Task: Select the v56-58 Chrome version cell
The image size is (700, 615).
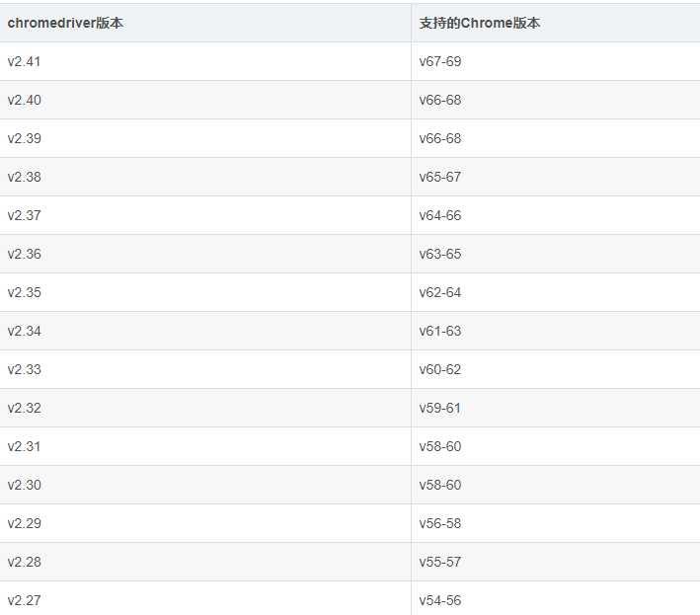Action: point(556,523)
